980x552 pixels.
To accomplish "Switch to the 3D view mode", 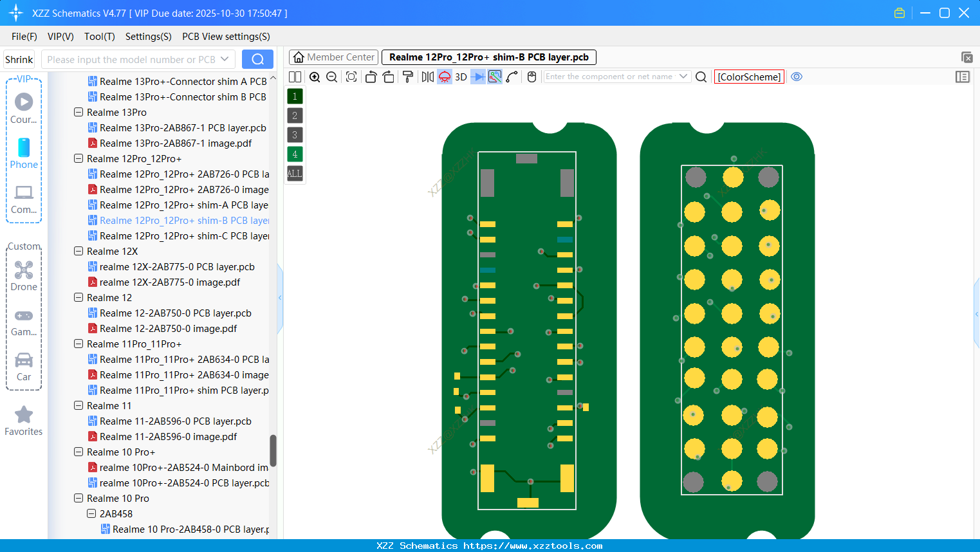I will (459, 77).
